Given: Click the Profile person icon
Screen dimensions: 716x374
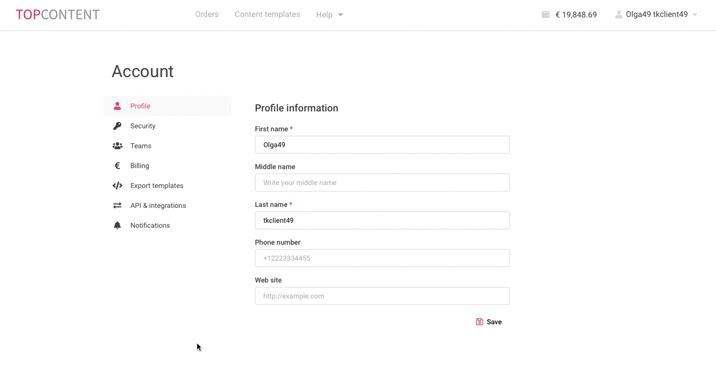Looking at the screenshot, I should (x=117, y=106).
